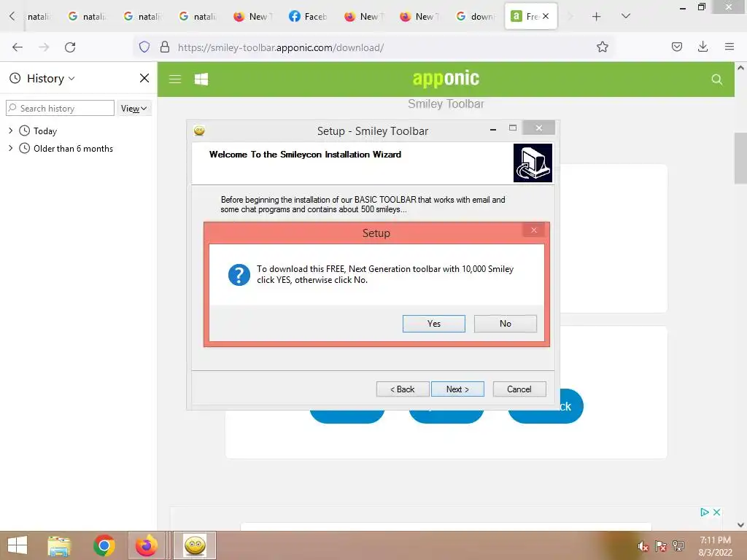The image size is (747, 560).
Task: Open the Firefox downloads panel
Action: 703,47
